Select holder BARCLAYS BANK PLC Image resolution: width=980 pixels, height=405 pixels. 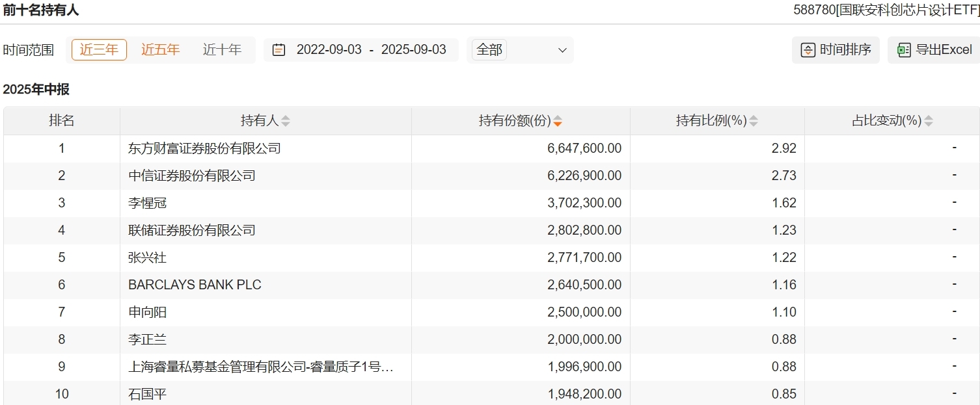click(195, 285)
